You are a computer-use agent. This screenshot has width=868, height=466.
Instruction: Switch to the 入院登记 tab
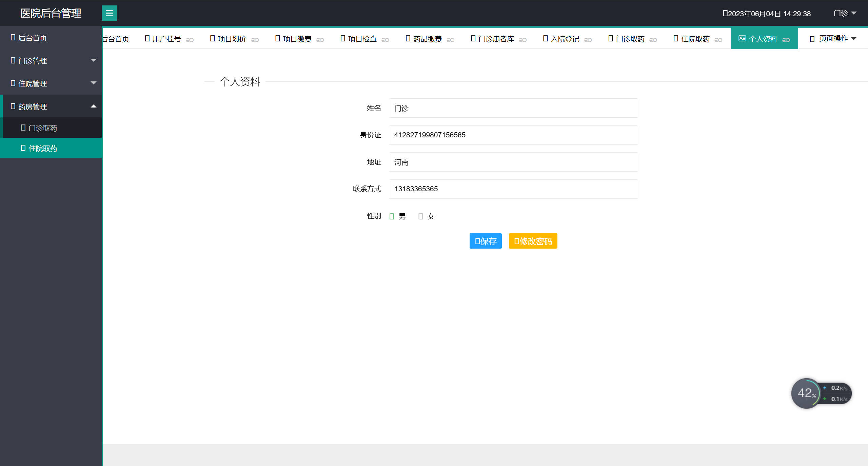(565, 38)
